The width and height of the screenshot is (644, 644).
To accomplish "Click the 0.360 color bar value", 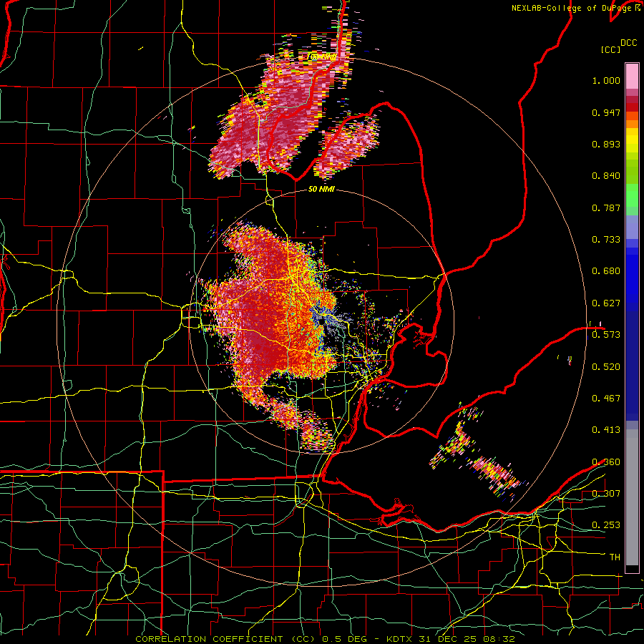I will point(606,462).
